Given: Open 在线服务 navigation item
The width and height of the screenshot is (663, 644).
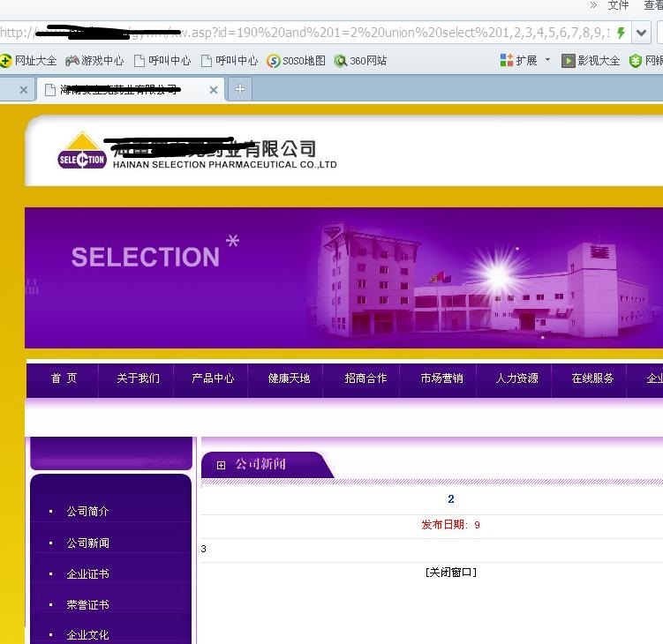Looking at the screenshot, I should click(x=592, y=378).
